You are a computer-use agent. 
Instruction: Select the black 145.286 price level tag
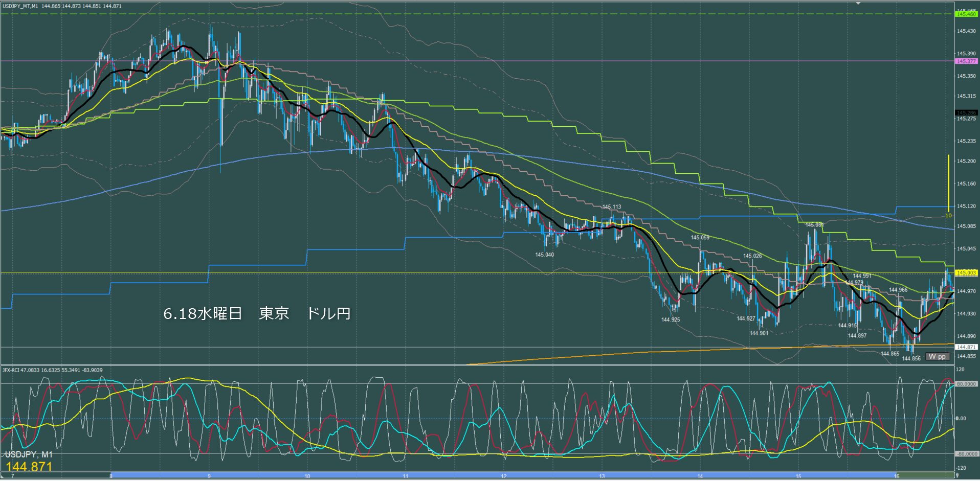pyautogui.click(x=966, y=113)
